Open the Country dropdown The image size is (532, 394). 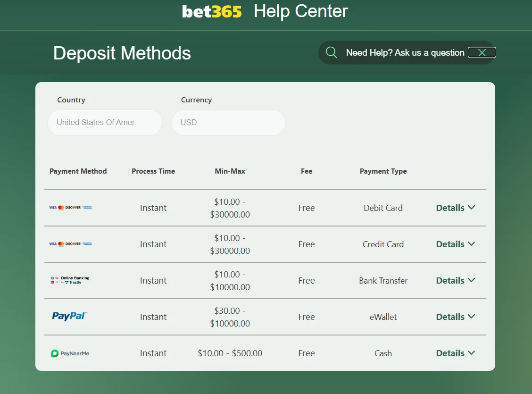(x=105, y=123)
